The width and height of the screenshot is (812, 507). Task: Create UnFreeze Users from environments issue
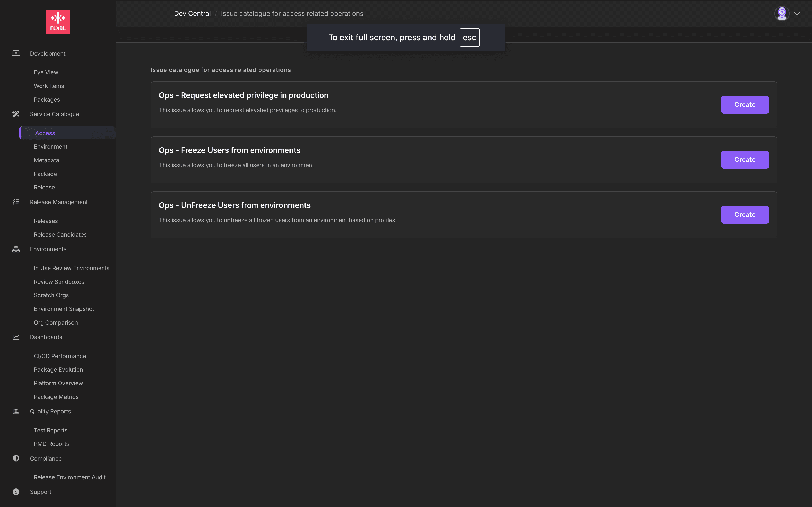(745, 215)
